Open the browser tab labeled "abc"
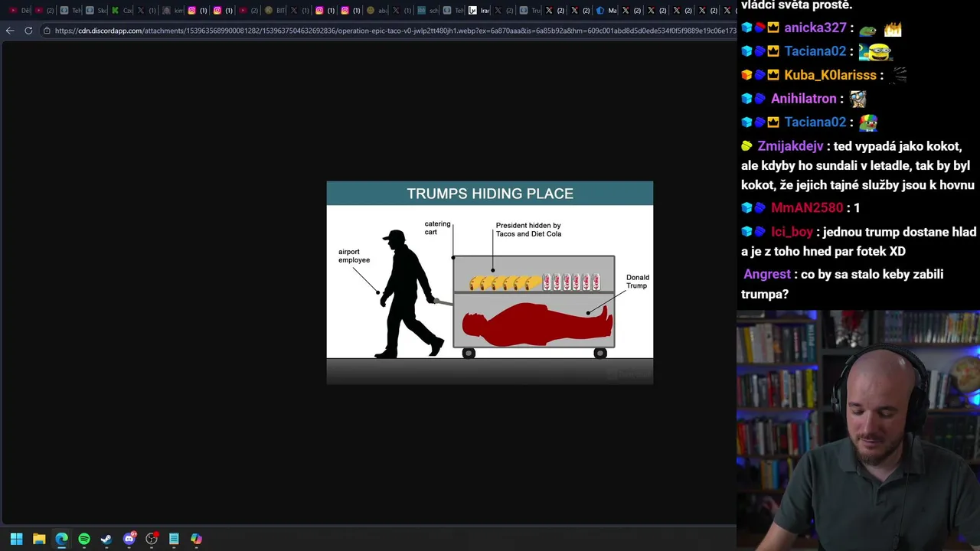The width and height of the screenshot is (980, 551). point(376,11)
